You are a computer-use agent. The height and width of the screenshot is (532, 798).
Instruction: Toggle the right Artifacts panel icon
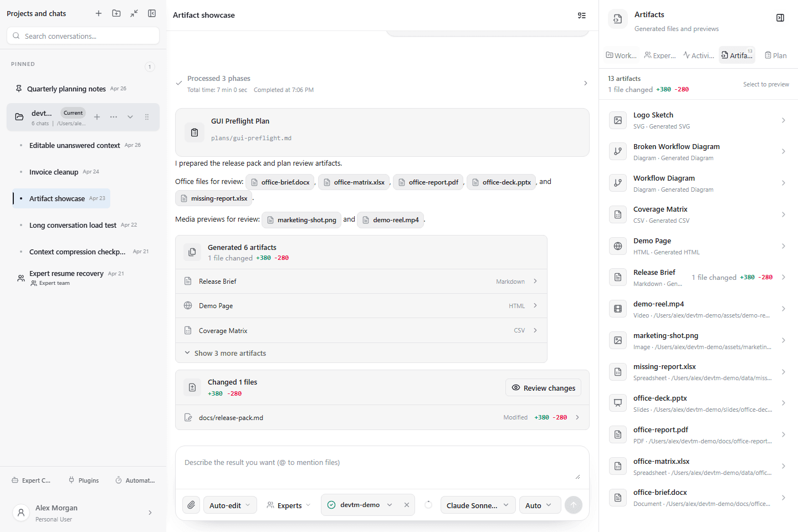(780, 18)
